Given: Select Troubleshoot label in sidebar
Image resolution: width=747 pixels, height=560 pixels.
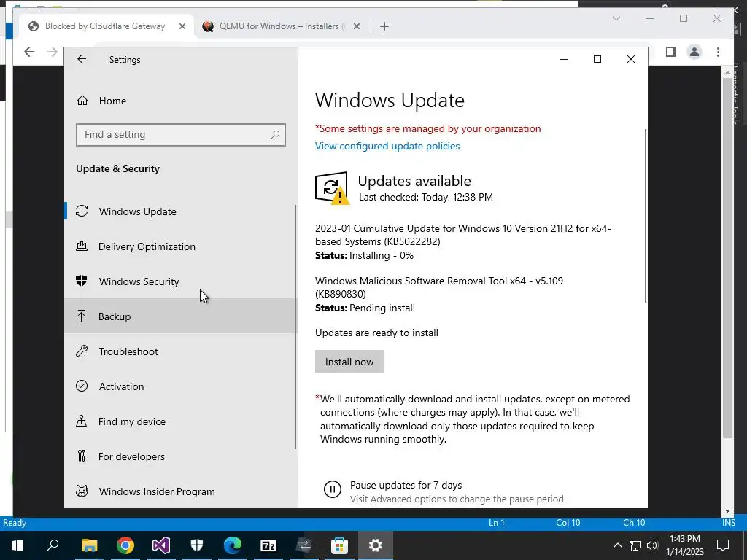Looking at the screenshot, I should coord(128,351).
